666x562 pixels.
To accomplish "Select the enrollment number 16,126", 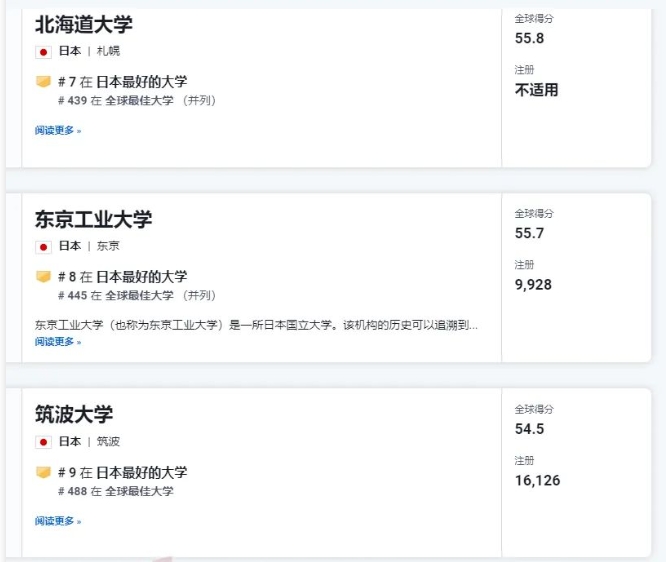I will click(x=537, y=480).
